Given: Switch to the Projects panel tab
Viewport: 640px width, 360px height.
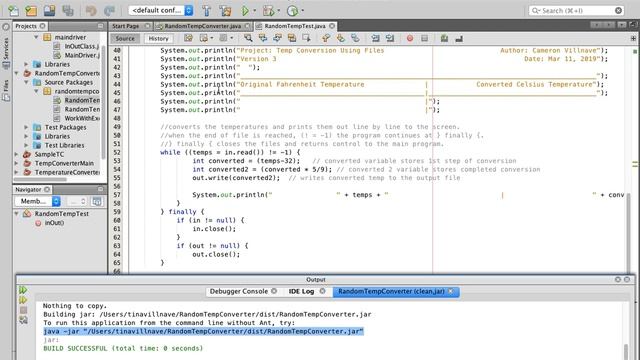Looking at the screenshot, I should pos(26,26).
